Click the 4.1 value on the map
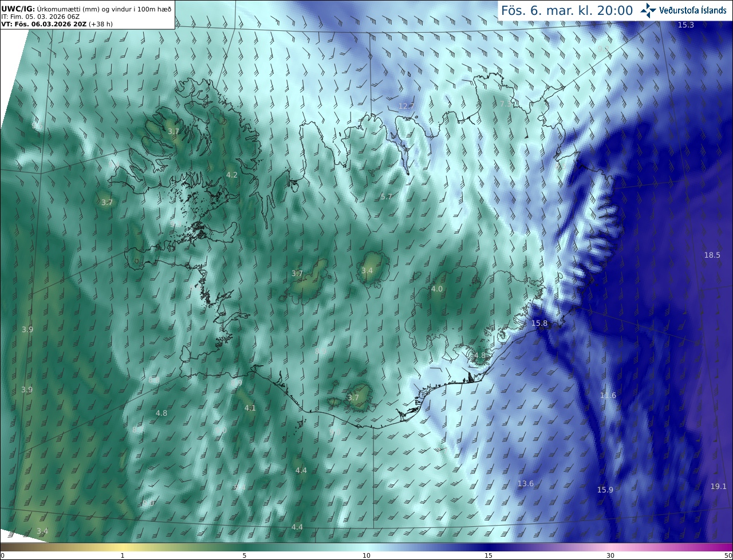Screen dimensions: 733x560 pos(250,408)
